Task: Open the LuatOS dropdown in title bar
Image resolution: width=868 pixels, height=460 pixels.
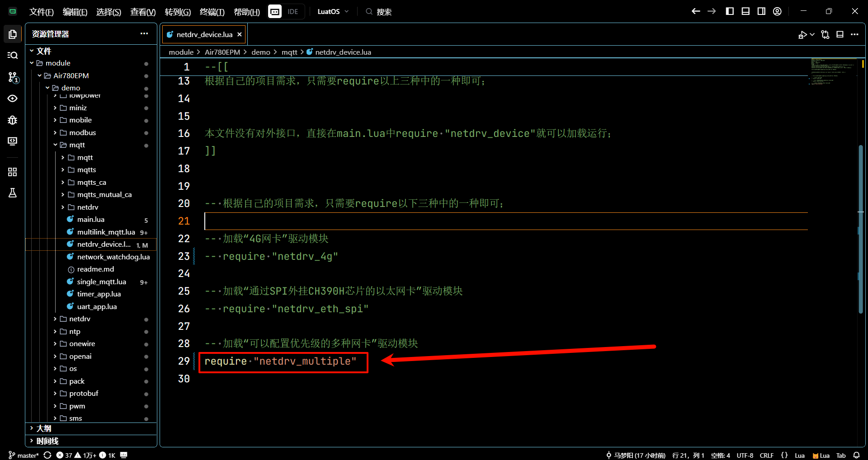Action: click(333, 11)
